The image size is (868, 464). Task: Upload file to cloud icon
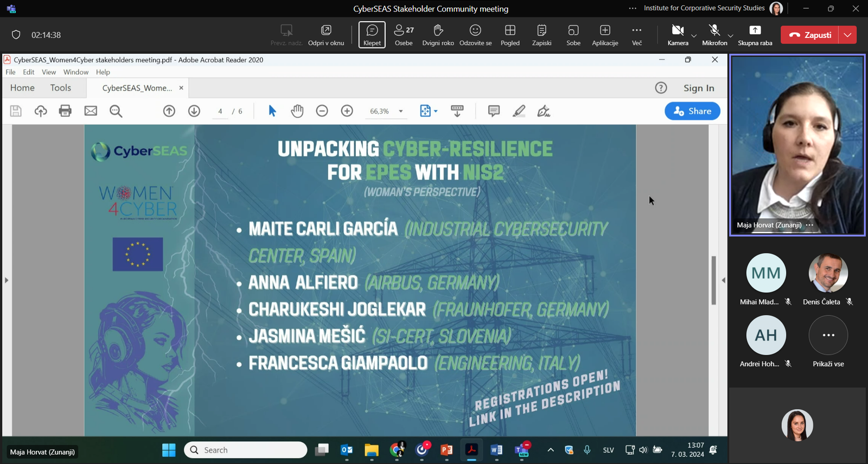[41, 111]
